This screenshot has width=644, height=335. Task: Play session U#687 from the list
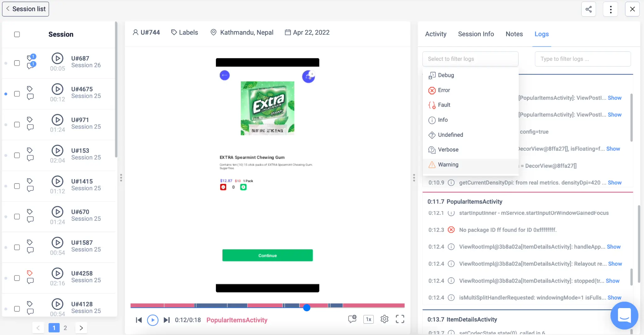57,58
